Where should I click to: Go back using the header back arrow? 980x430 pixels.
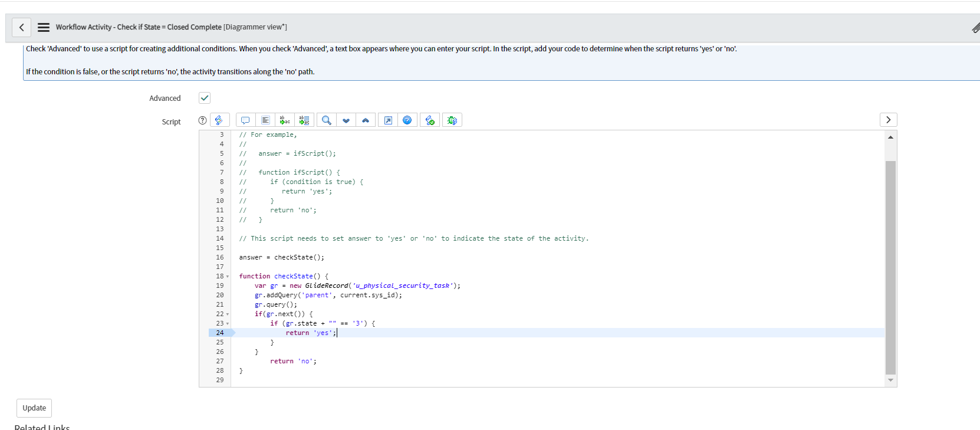(21, 27)
